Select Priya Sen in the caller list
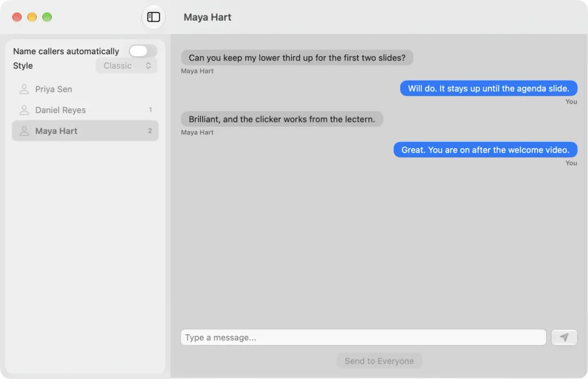The height and width of the screenshot is (379, 588). point(85,89)
